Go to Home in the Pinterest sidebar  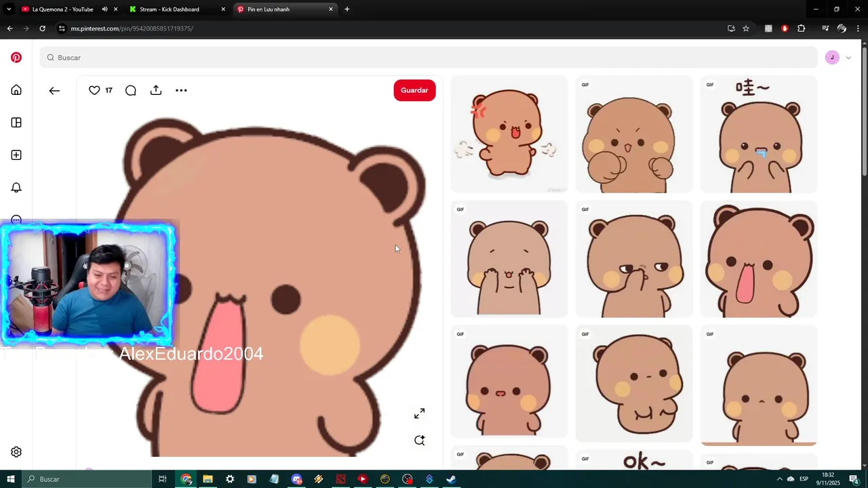point(16,90)
